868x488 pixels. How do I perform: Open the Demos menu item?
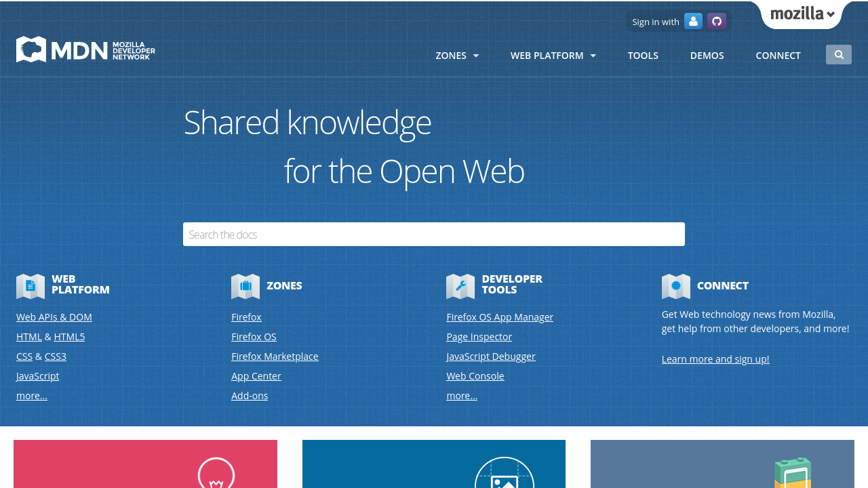(707, 56)
